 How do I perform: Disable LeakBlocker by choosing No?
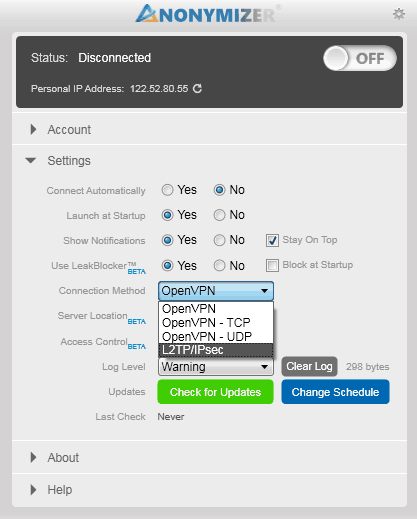coord(219,266)
